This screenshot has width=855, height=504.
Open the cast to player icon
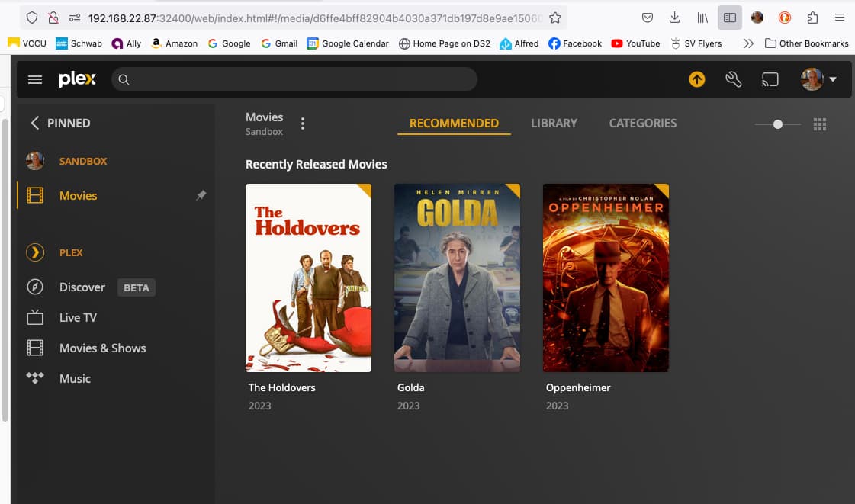[770, 79]
